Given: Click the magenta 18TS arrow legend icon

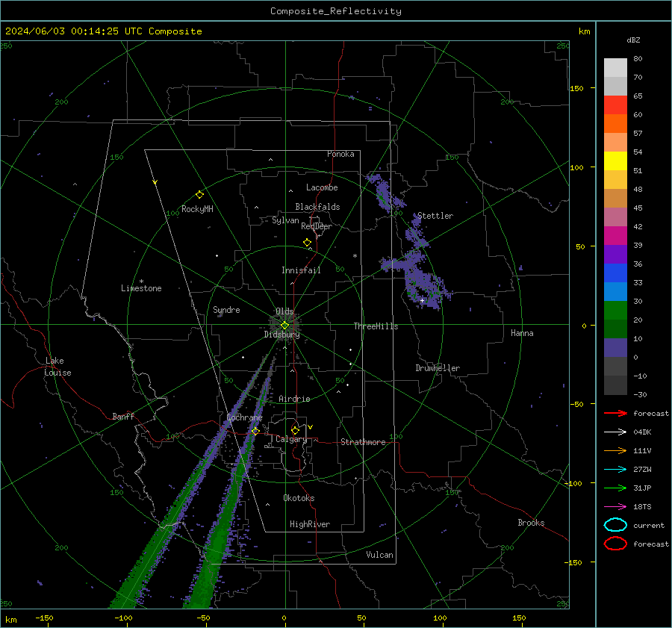Looking at the screenshot, I should click(615, 507).
